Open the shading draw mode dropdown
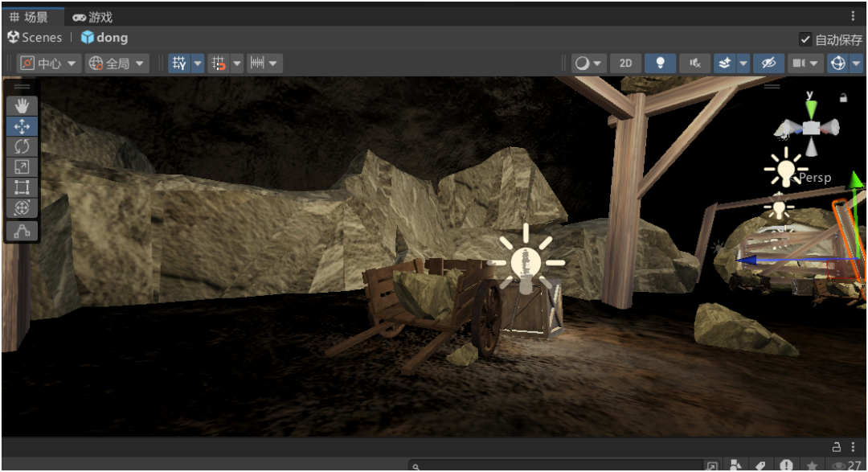 588,64
